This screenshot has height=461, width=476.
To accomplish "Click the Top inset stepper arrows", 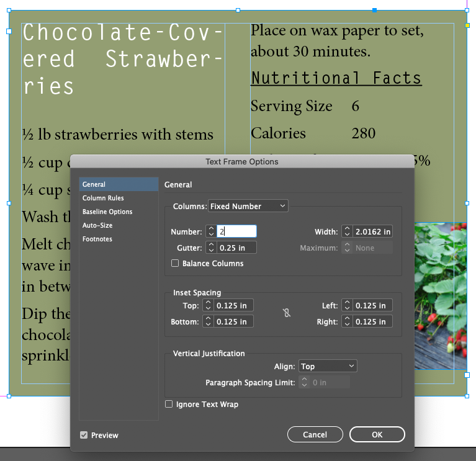I will click(x=208, y=305).
